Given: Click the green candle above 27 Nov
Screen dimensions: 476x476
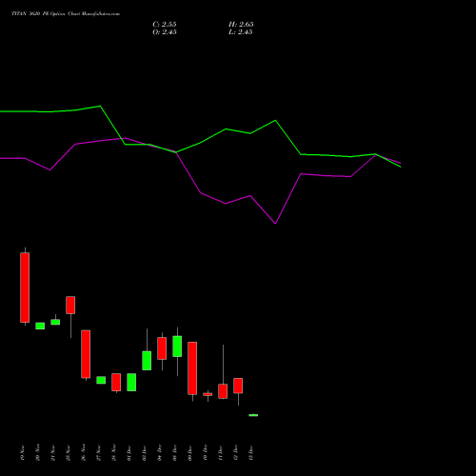Looking at the screenshot, I should pos(101,380).
